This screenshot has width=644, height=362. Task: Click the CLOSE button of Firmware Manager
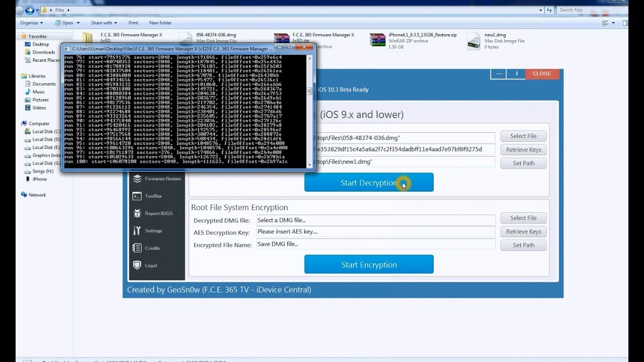tap(542, 73)
